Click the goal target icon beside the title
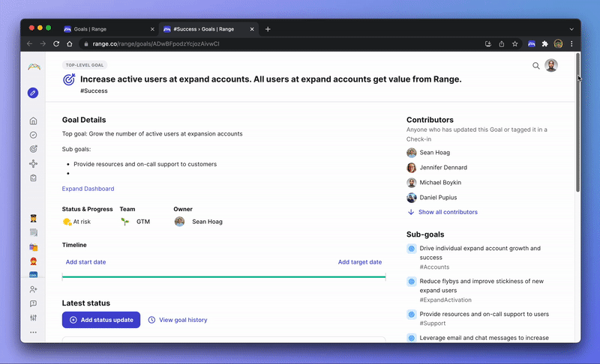Viewport: 600px width, 364px height. [69, 79]
